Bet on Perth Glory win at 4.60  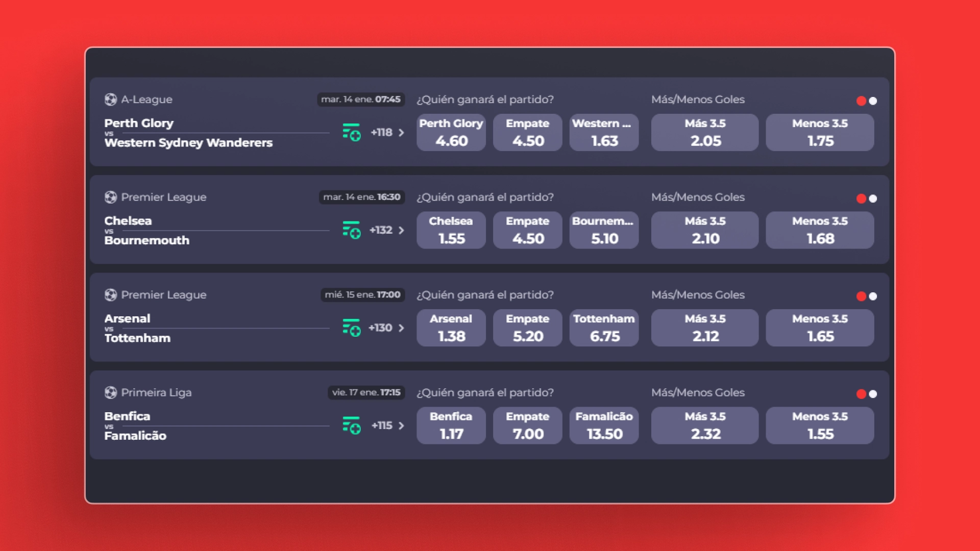451,132
